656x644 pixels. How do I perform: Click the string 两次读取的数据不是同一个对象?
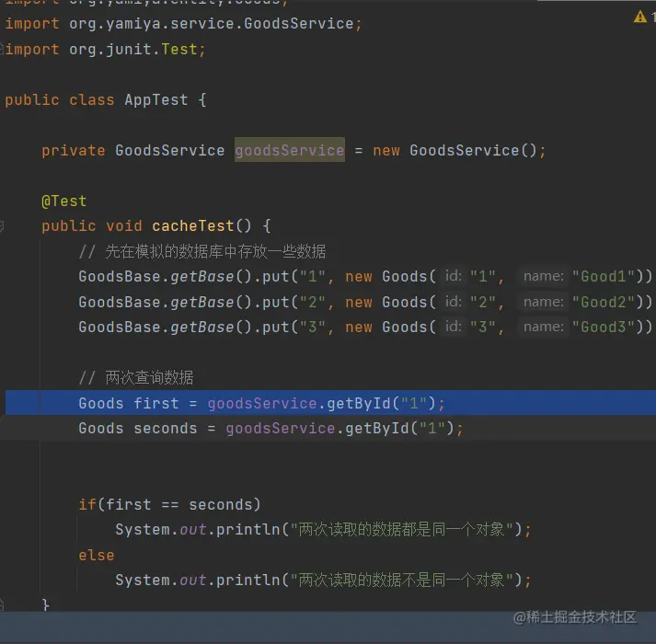point(402,581)
